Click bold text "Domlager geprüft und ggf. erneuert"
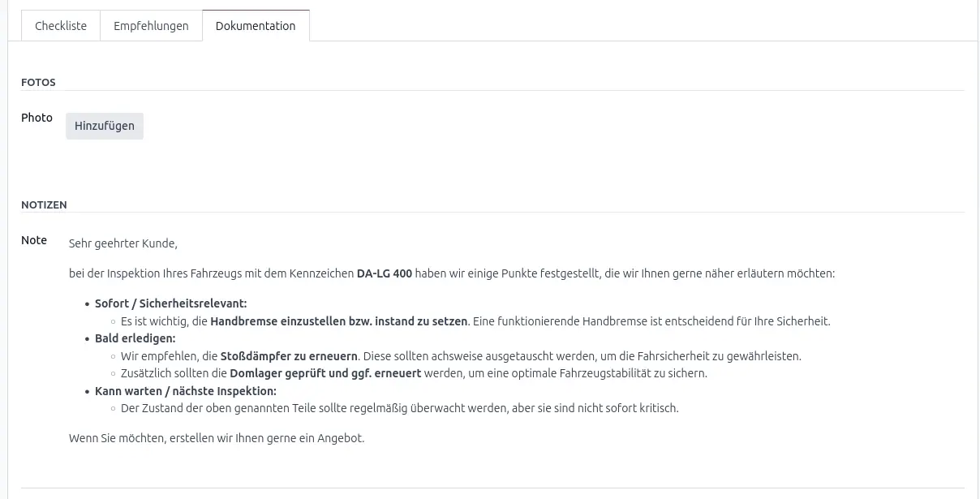The image size is (980, 499). coord(325,373)
